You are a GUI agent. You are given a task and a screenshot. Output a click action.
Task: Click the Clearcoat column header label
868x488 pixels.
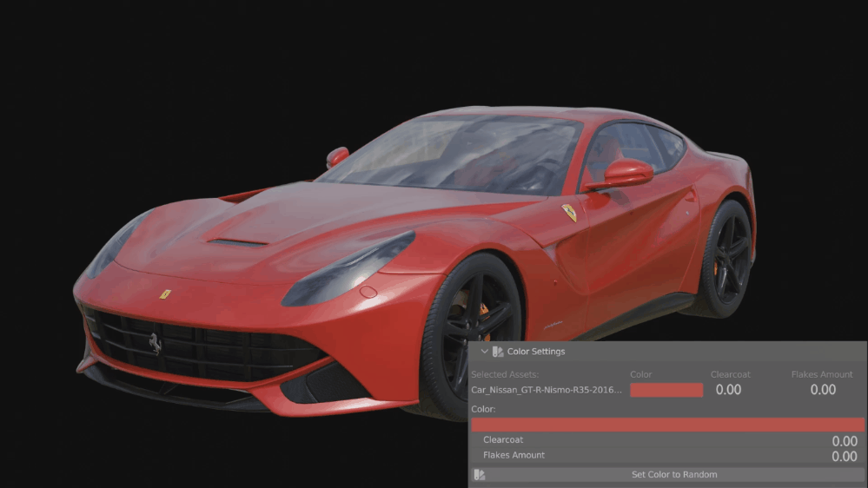click(x=730, y=374)
